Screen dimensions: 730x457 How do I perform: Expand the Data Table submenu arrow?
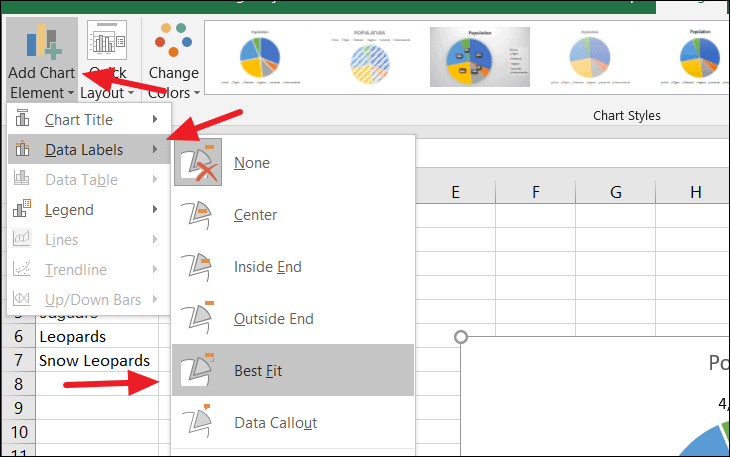155,179
